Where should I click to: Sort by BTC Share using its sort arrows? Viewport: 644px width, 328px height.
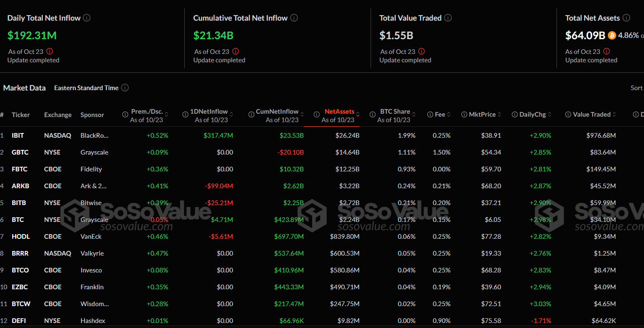pos(413,115)
